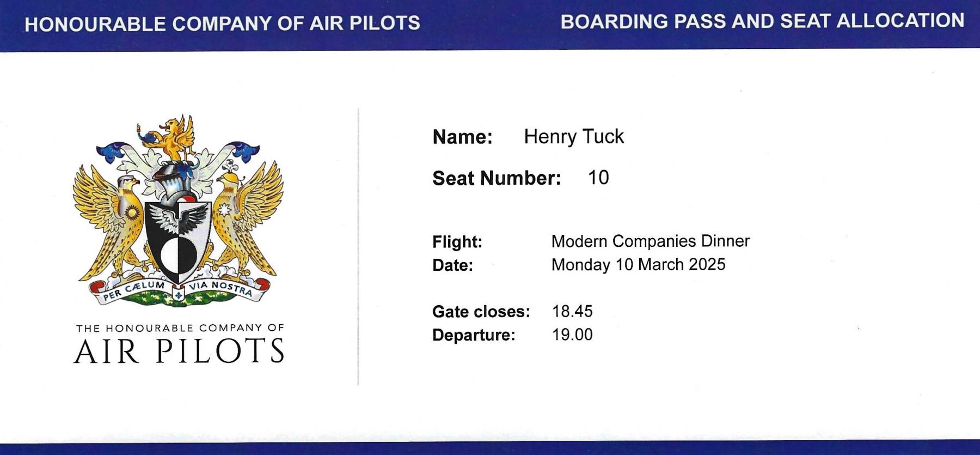The width and height of the screenshot is (980, 455).
Task: Click the departure time 19.00
Action: click(572, 335)
